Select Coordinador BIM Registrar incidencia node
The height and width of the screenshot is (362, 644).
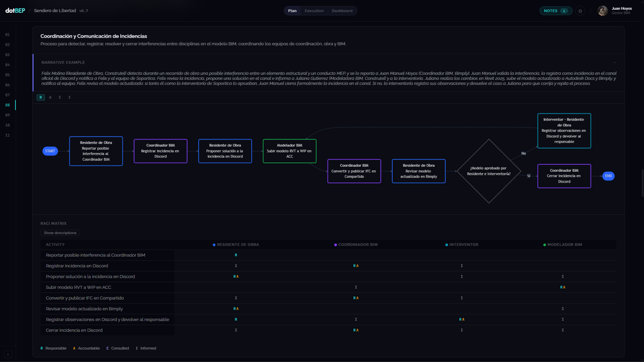tap(160, 151)
